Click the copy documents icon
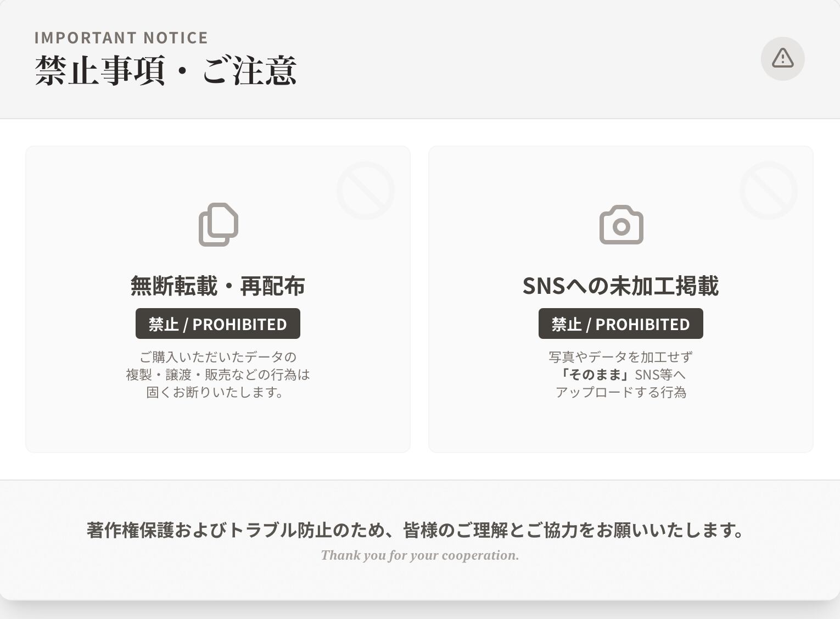This screenshot has width=840, height=619. coord(219,225)
